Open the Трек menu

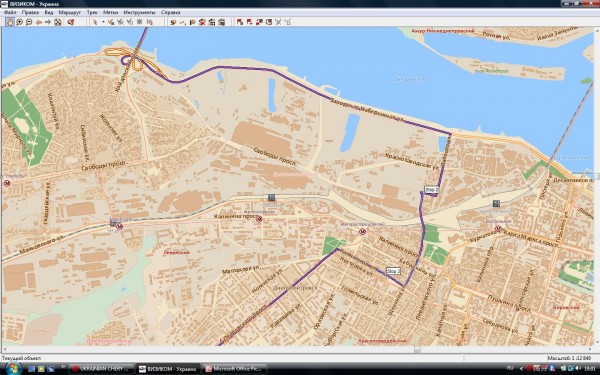(x=92, y=12)
